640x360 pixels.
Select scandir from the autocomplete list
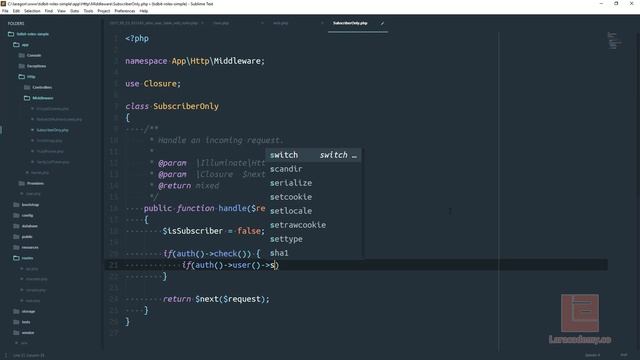tap(313, 169)
